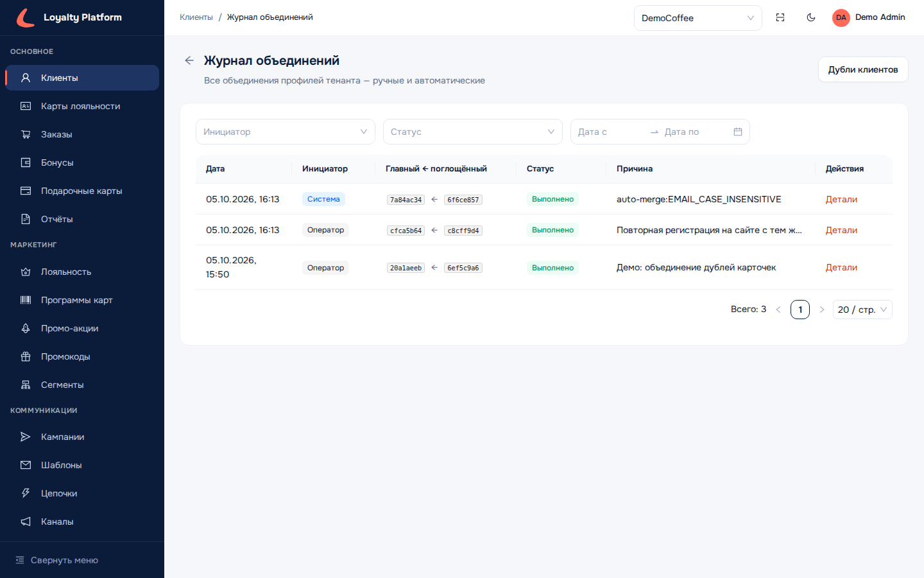
Task: Open Детали for Демо: объединение дублей row
Action: [x=841, y=267]
